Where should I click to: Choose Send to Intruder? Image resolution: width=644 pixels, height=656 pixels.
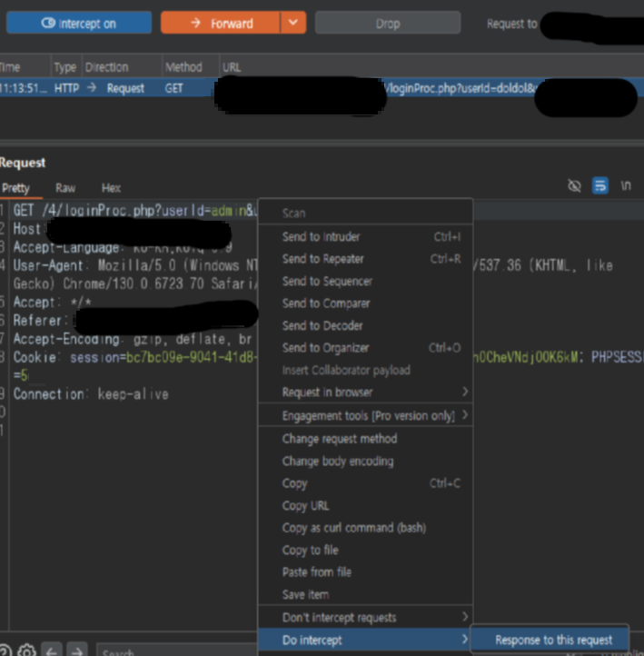[365, 237]
